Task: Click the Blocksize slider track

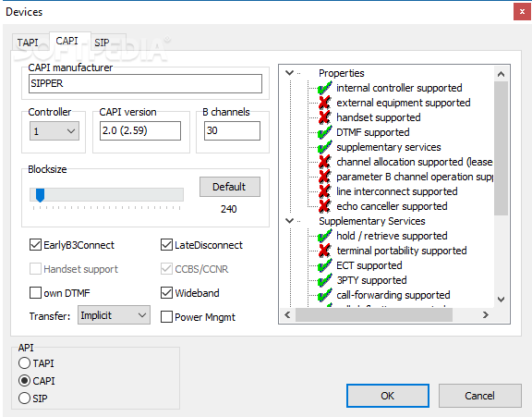Action: (x=106, y=194)
